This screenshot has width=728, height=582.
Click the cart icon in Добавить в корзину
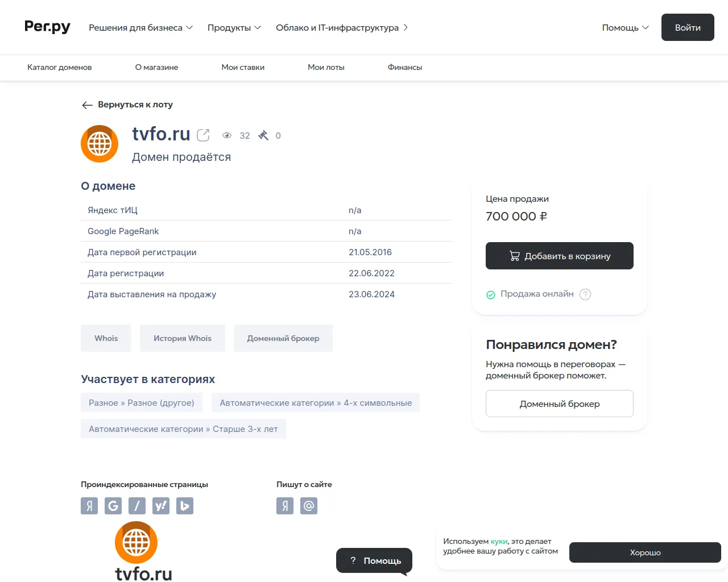pos(515,256)
